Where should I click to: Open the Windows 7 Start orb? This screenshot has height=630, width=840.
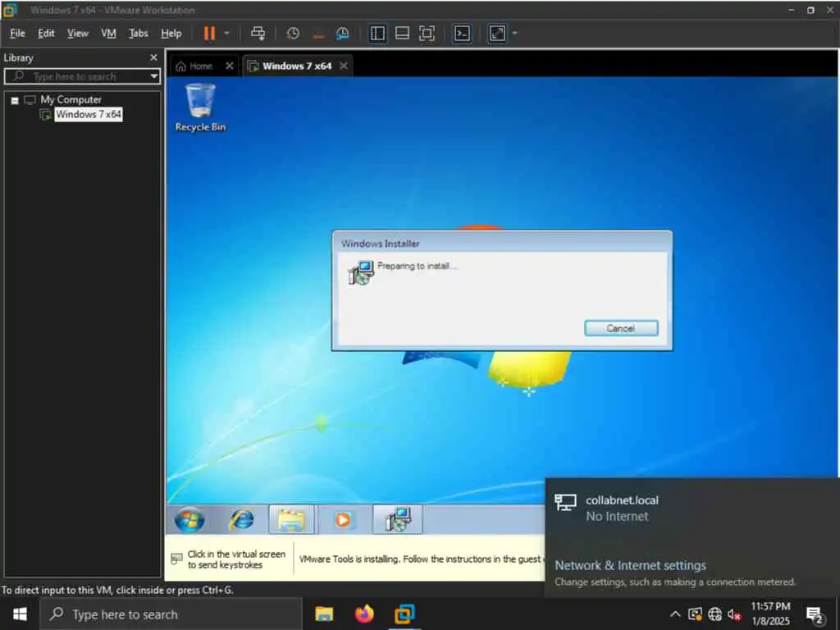coord(189,519)
